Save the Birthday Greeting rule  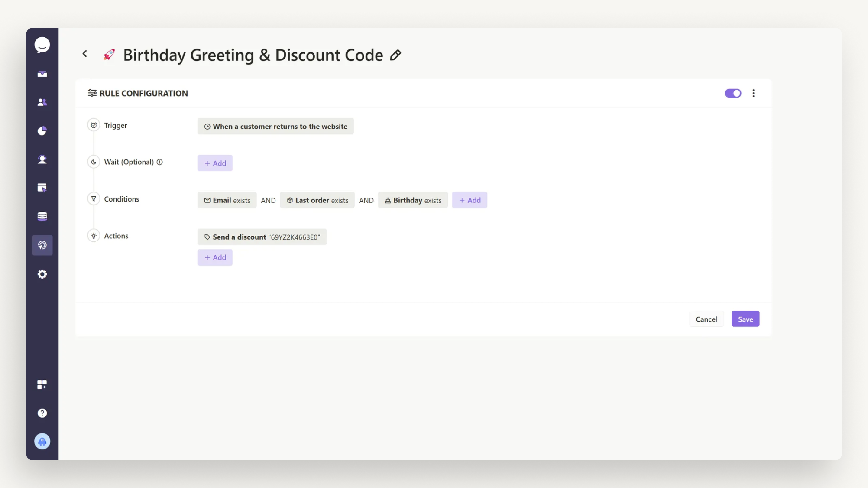click(x=745, y=319)
